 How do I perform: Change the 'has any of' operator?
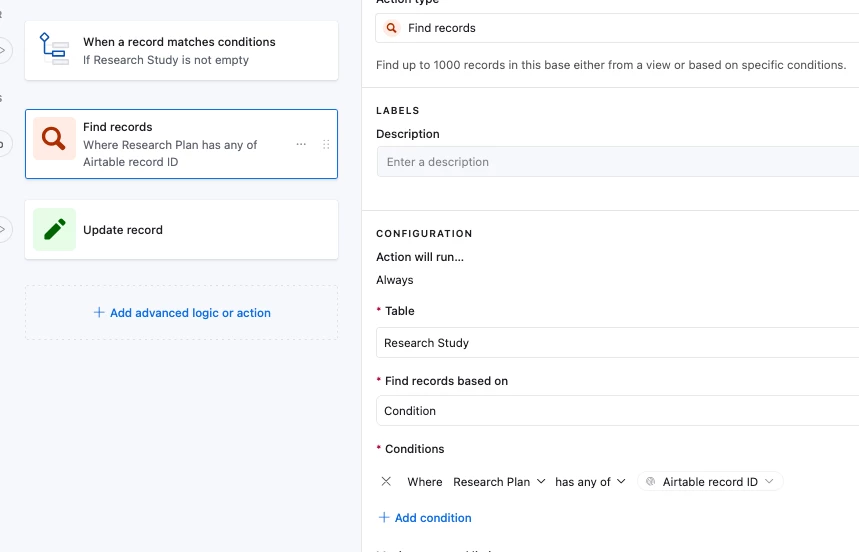(590, 482)
